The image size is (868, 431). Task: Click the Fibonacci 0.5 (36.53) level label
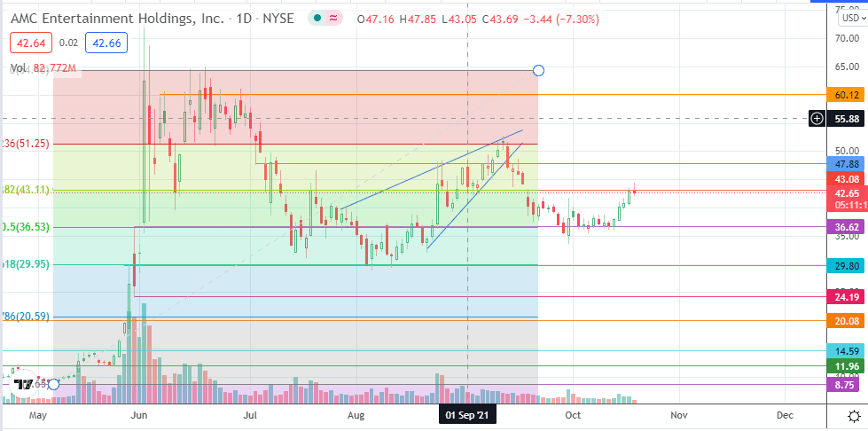[25, 227]
